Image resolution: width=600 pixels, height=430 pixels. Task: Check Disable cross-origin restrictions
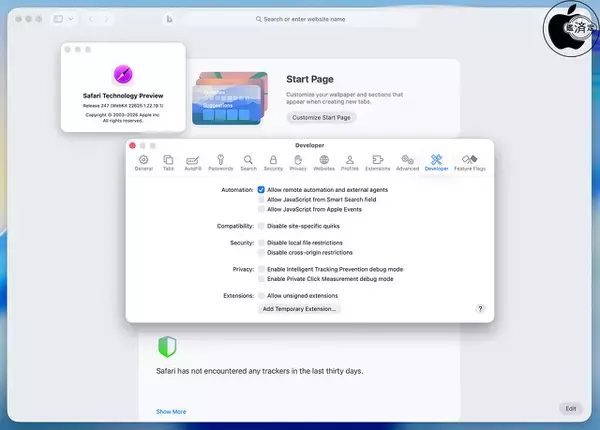[x=261, y=252]
